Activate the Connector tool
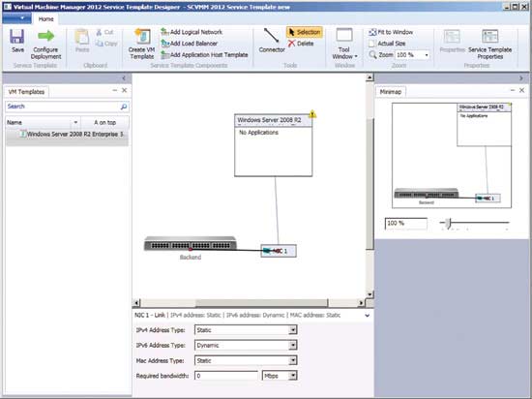The image size is (532, 399). pyautogui.click(x=272, y=41)
